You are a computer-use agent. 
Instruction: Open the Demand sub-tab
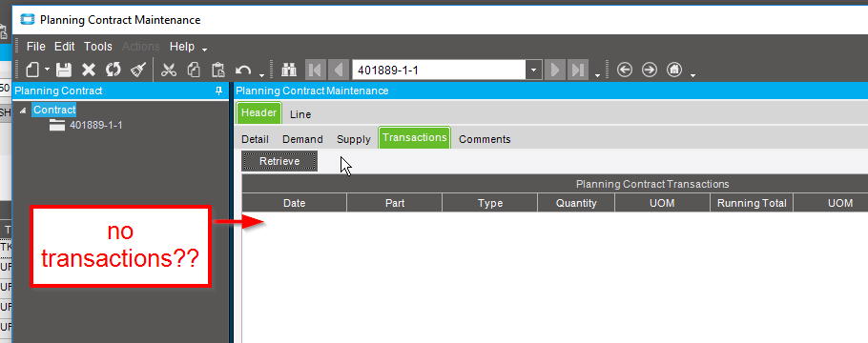(302, 139)
